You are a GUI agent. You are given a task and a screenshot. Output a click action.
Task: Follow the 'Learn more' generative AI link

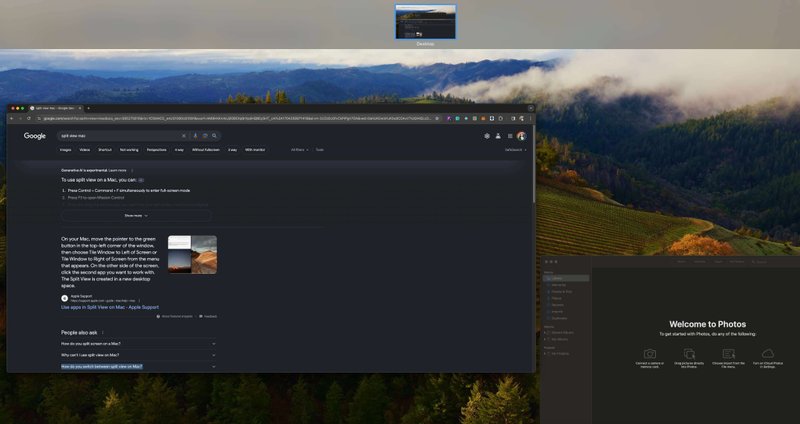(x=117, y=170)
